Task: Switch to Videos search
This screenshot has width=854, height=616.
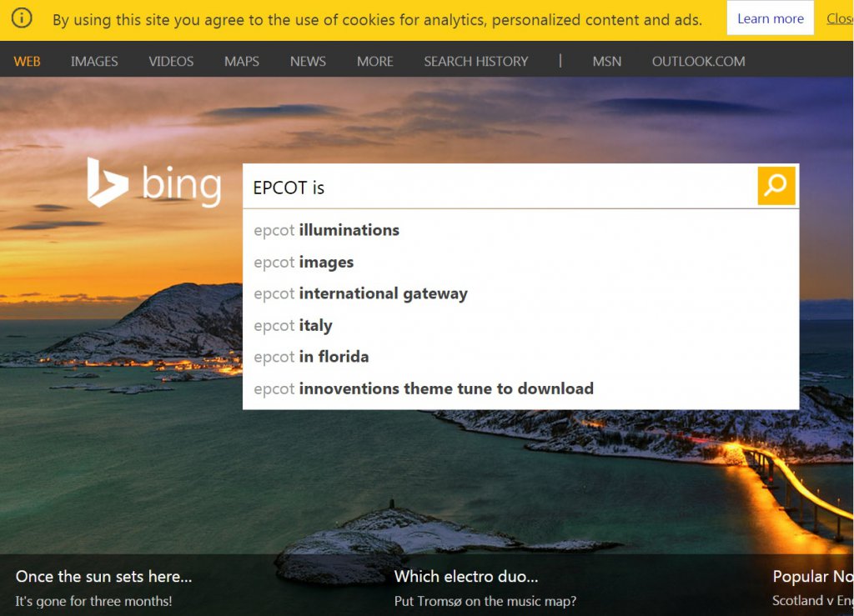Action: [171, 62]
